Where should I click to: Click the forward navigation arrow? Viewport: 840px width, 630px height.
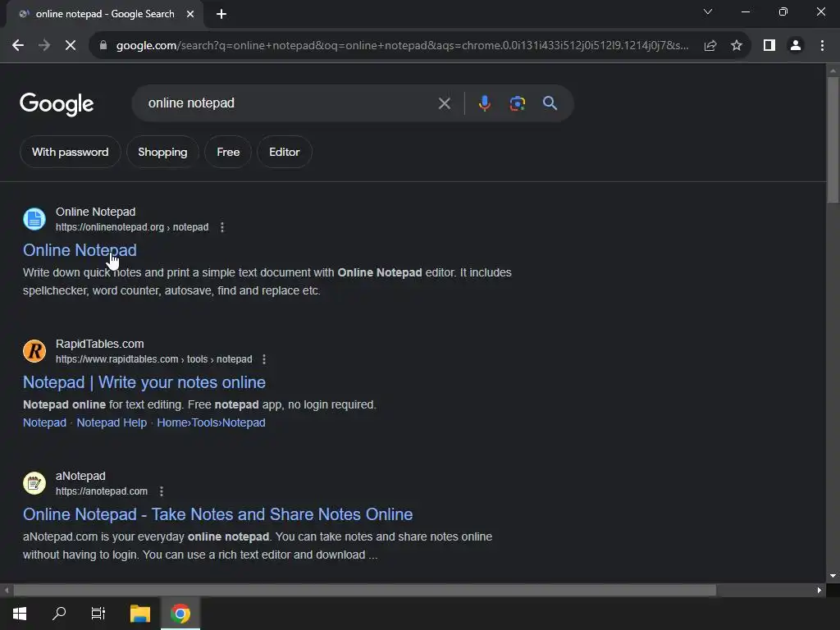[x=44, y=46]
